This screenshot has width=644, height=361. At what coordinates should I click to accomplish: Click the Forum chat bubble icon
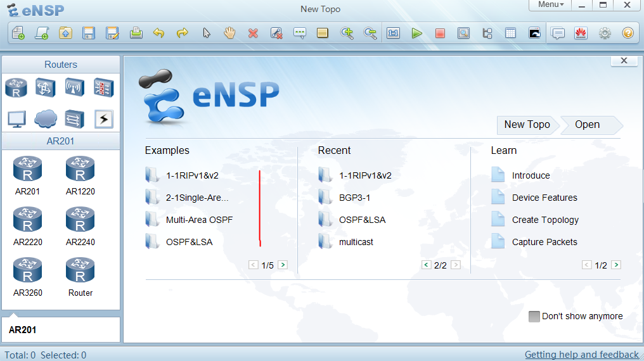(558, 33)
